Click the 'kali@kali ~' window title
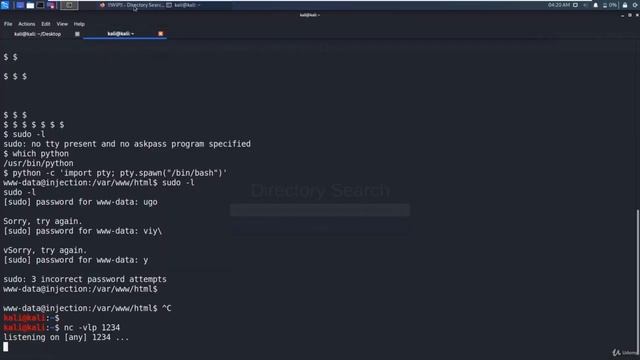 [310, 15]
